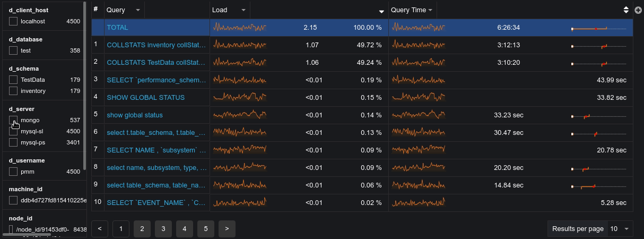Click the query time distribution for COLLSTATS inventory
The height and width of the screenshot is (239, 644).
click(598, 46)
